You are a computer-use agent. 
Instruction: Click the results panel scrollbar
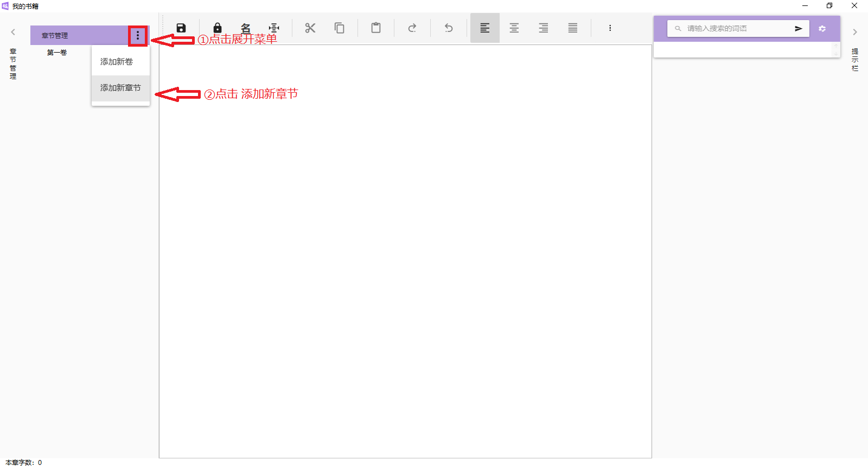click(x=836, y=50)
